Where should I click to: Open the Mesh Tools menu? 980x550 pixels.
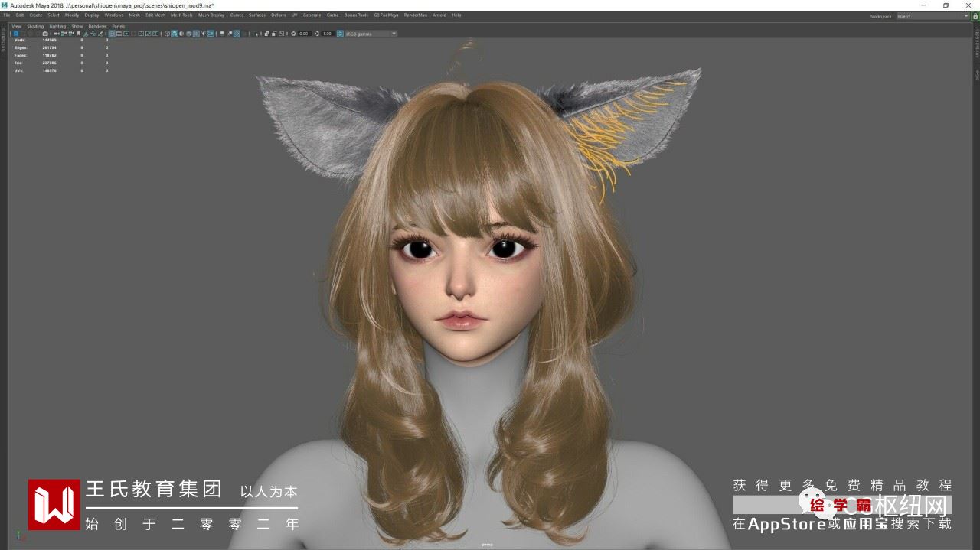click(181, 15)
